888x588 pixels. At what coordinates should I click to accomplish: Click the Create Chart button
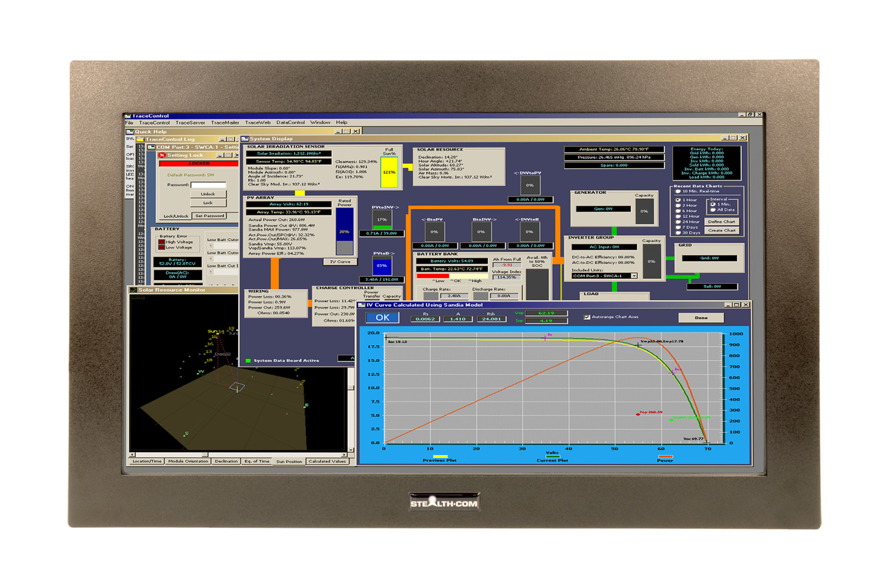(722, 230)
